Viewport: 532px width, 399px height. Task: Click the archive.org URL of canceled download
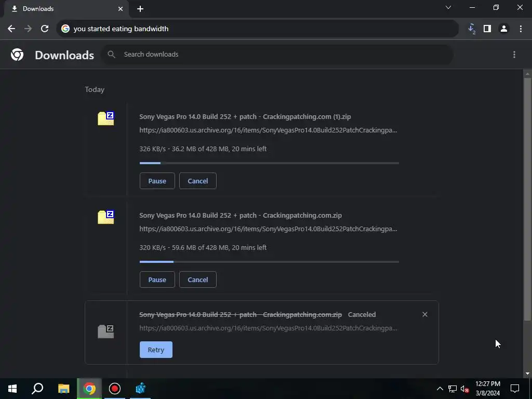[268, 328]
